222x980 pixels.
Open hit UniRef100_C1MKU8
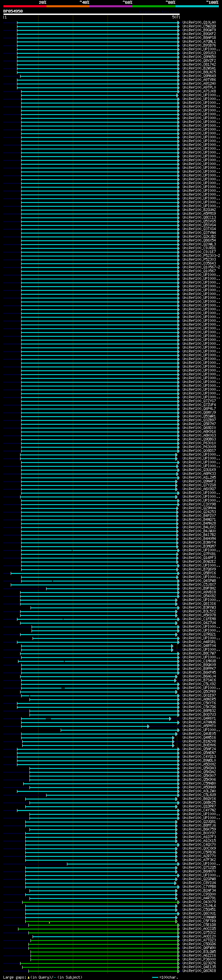(199, 661)
